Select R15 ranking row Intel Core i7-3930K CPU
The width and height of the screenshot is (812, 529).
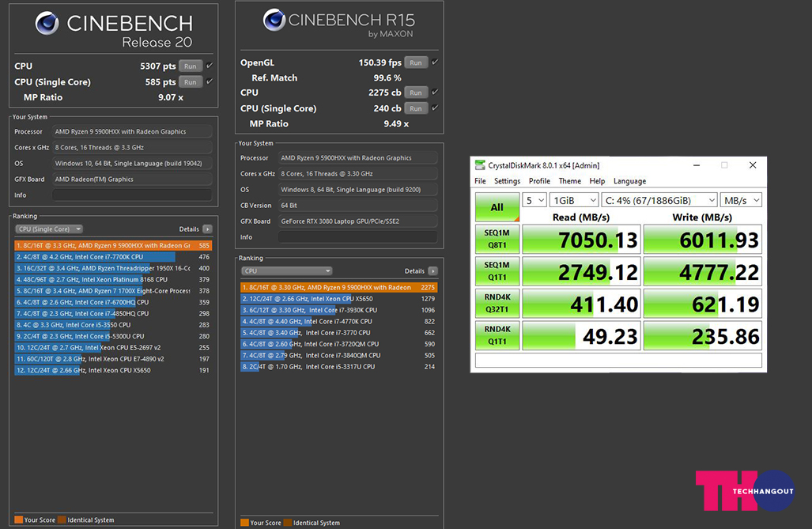pyautogui.click(x=339, y=310)
